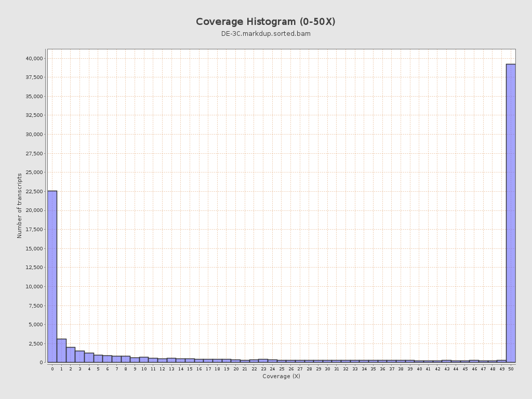Click the 'Coverage Histogram (0-50X)' title
Screen dimensions: 532x399
265,22
